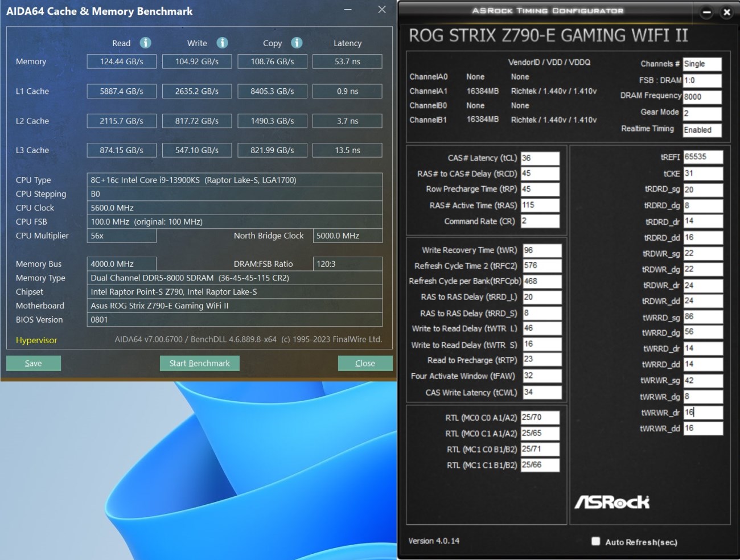The height and width of the screenshot is (560, 740).
Task: Click the Memory Copy result 108.76 GB/s
Action: (272, 61)
